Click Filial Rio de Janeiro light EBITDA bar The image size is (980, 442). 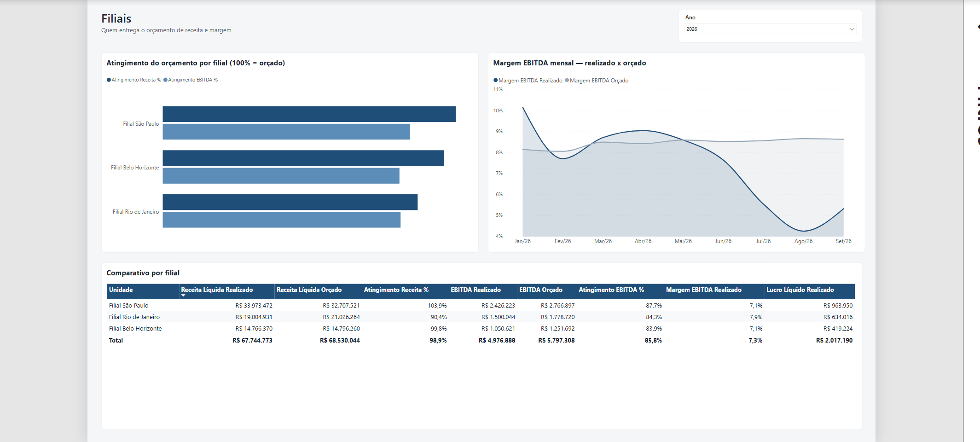(x=281, y=220)
